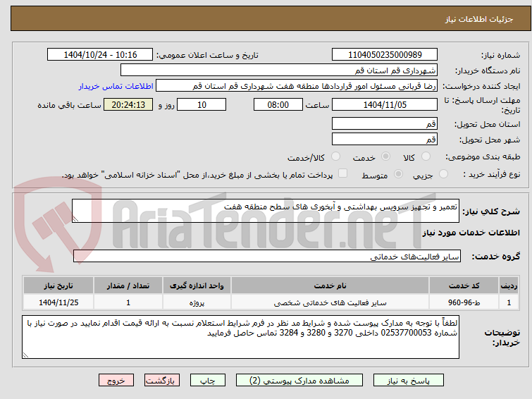Select the کالا radio button

pos(426,156)
